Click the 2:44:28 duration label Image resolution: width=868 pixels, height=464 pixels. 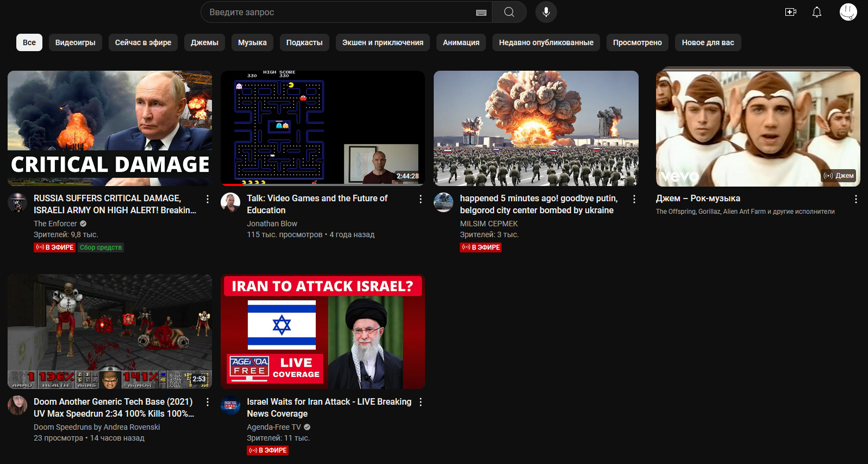click(408, 176)
